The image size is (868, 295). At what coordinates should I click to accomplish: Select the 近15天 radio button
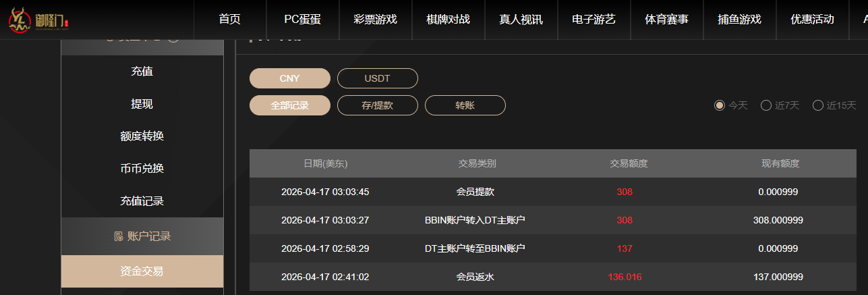click(x=818, y=105)
